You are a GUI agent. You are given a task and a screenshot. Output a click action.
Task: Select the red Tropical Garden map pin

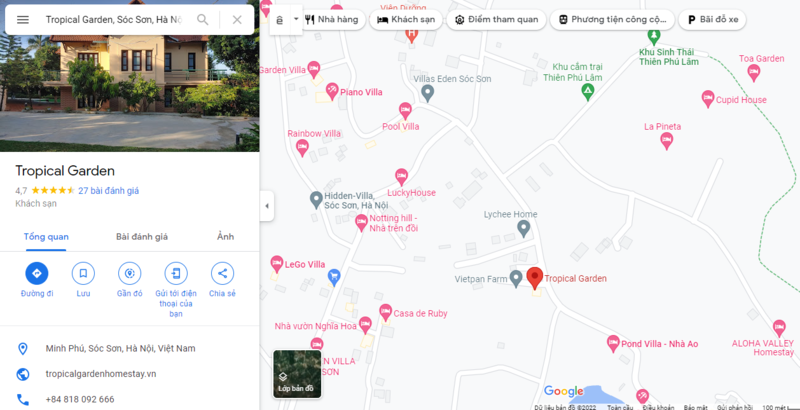click(x=534, y=278)
